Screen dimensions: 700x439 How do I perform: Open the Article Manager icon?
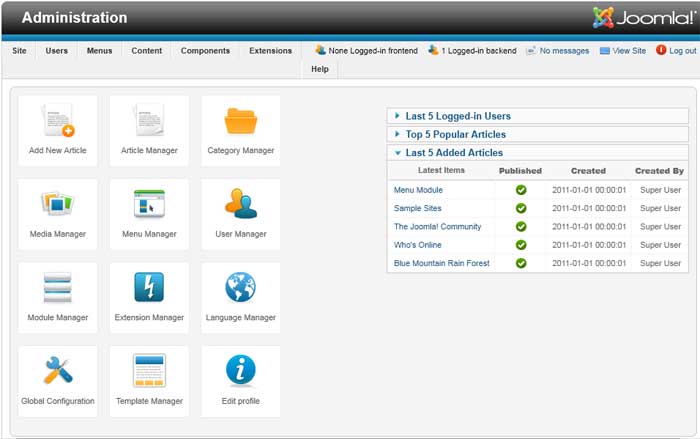(x=149, y=121)
